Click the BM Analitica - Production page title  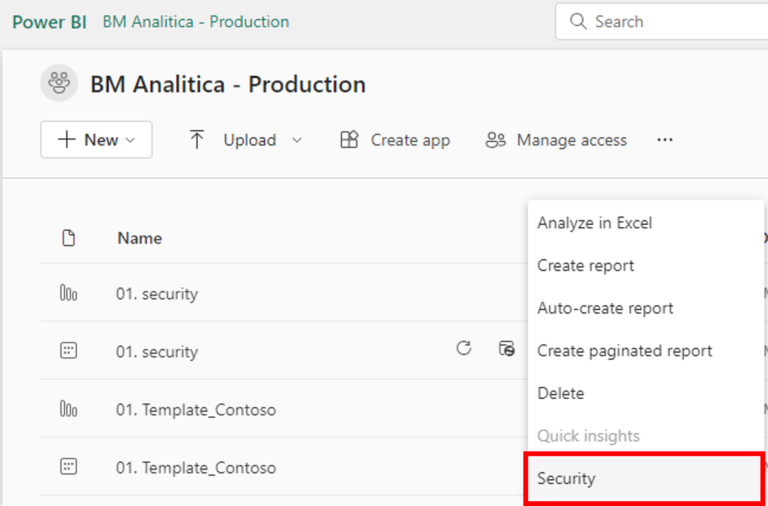(x=228, y=84)
